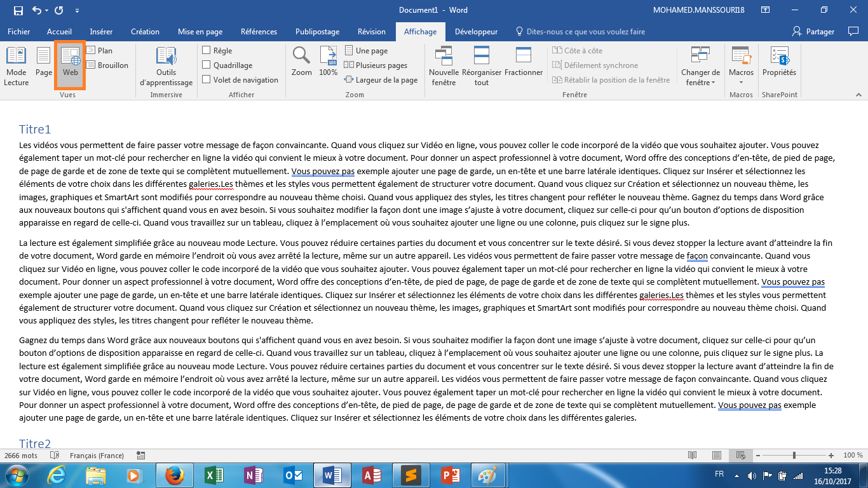The height and width of the screenshot is (488, 868).
Task: Open Firefox from the taskbar
Action: pos(174,475)
